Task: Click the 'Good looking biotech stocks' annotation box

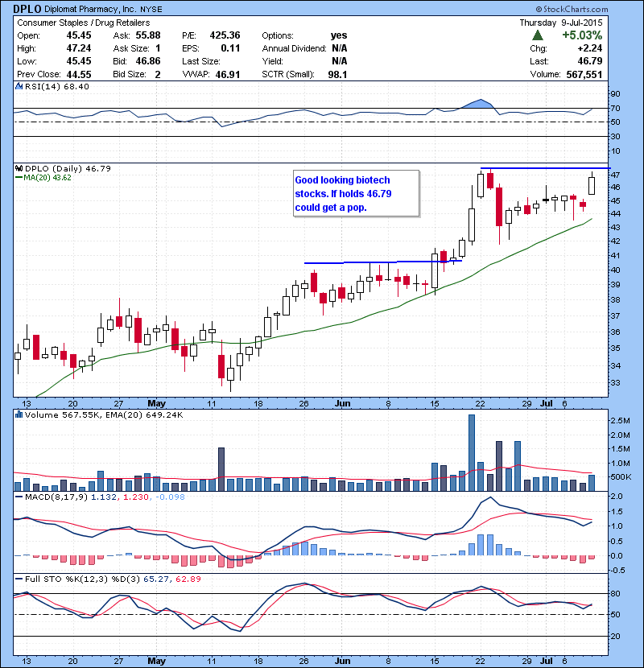Action: [x=357, y=194]
